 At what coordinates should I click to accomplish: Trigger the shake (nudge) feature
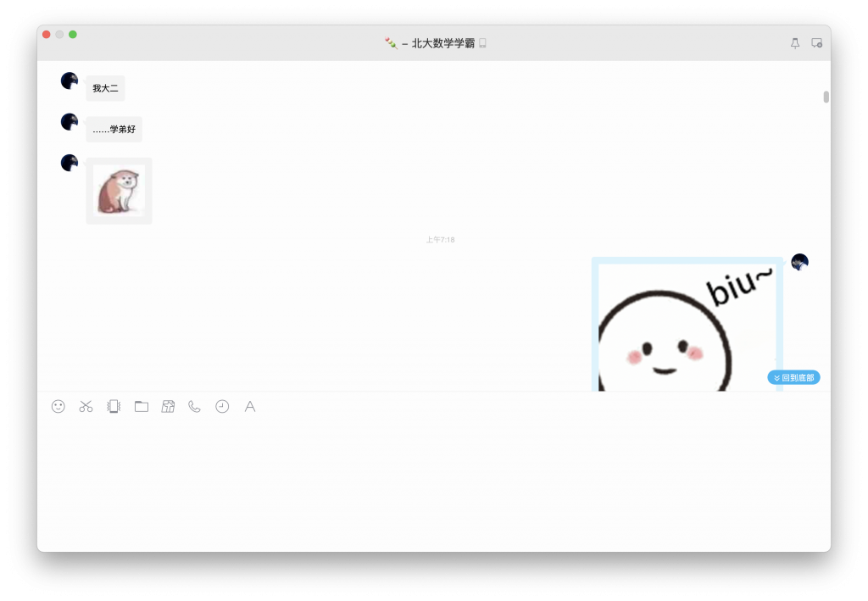(113, 407)
